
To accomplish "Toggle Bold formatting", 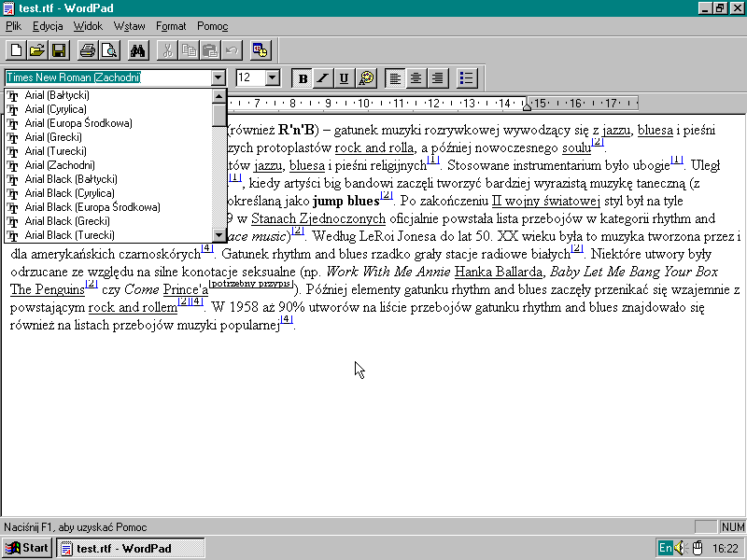I will pyautogui.click(x=303, y=78).
